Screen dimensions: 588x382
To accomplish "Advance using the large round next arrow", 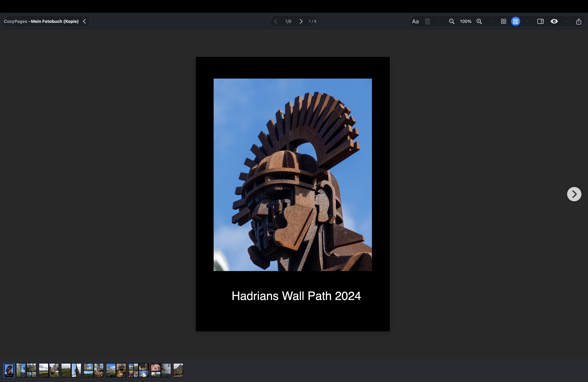I will (574, 194).
